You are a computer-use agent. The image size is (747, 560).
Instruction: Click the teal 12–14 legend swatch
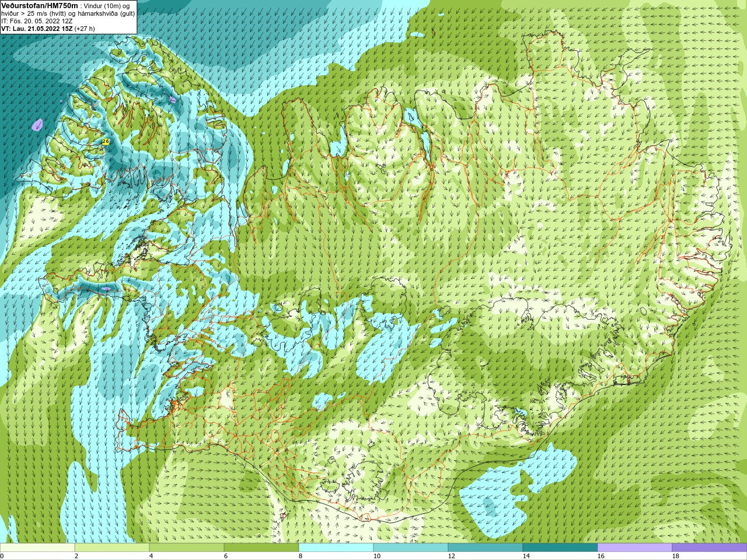coord(486,548)
